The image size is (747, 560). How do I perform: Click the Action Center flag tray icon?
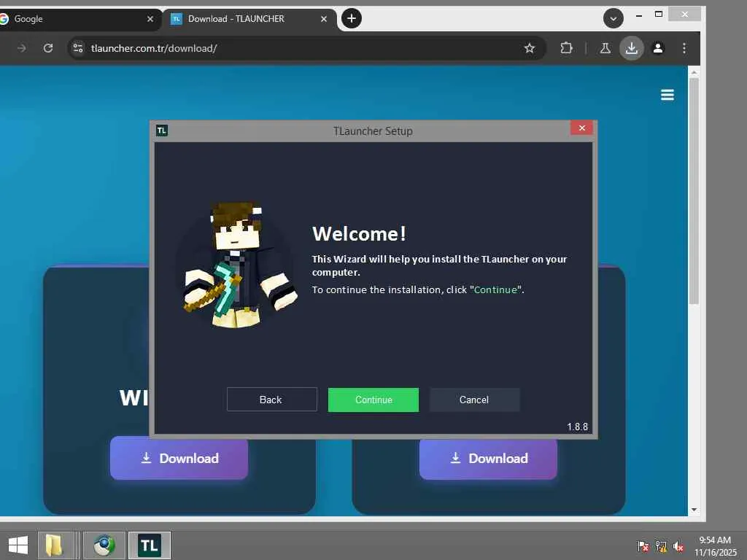pos(643,546)
